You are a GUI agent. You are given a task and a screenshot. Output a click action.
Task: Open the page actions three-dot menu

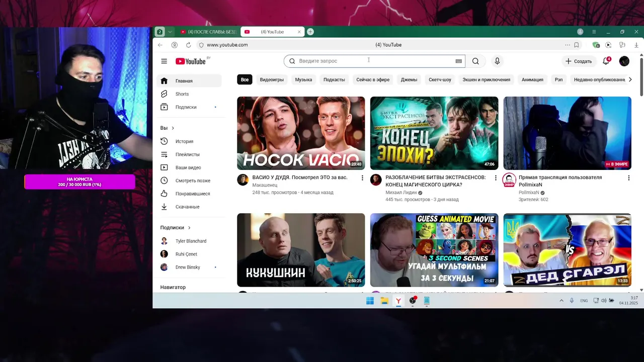568,45
